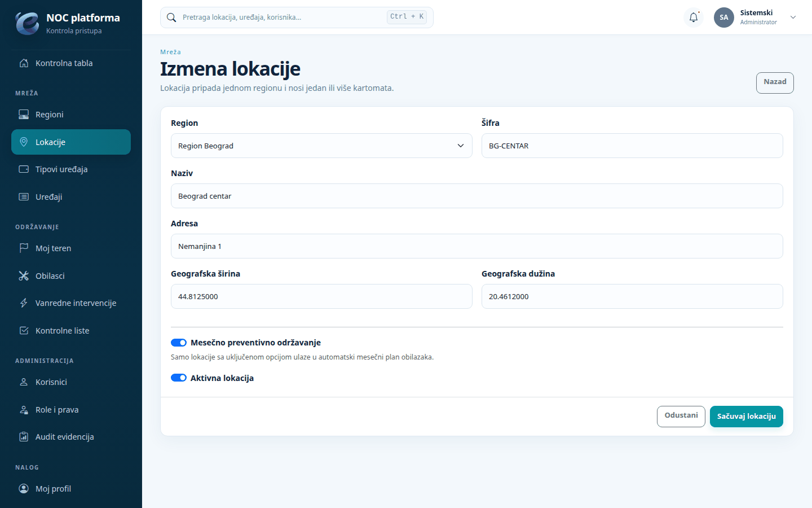Viewport: 812px width, 508px height.
Task: Click the Lokacije pin icon
Action: [x=24, y=142]
